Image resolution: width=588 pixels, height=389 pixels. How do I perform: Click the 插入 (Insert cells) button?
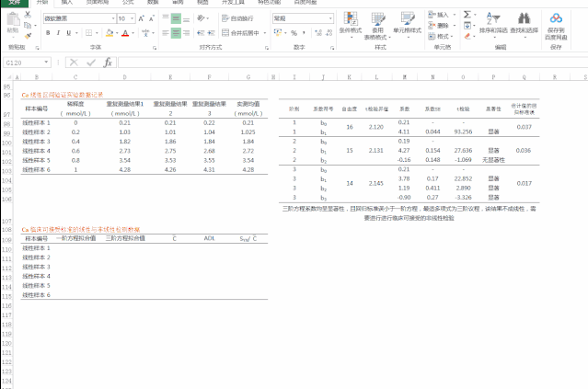click(441, 15)
